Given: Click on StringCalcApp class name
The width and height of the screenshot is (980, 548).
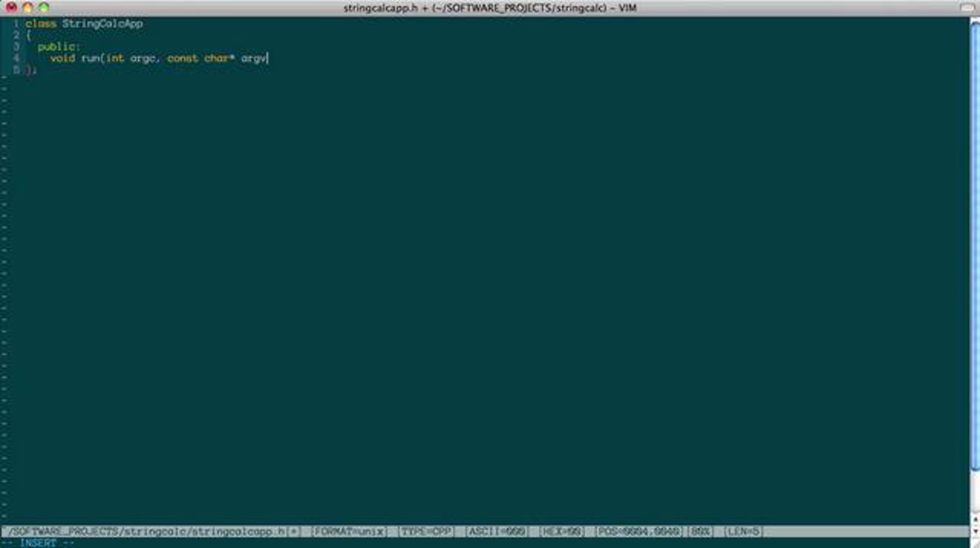Looking at the screenshot, I should tap(102, 24).
